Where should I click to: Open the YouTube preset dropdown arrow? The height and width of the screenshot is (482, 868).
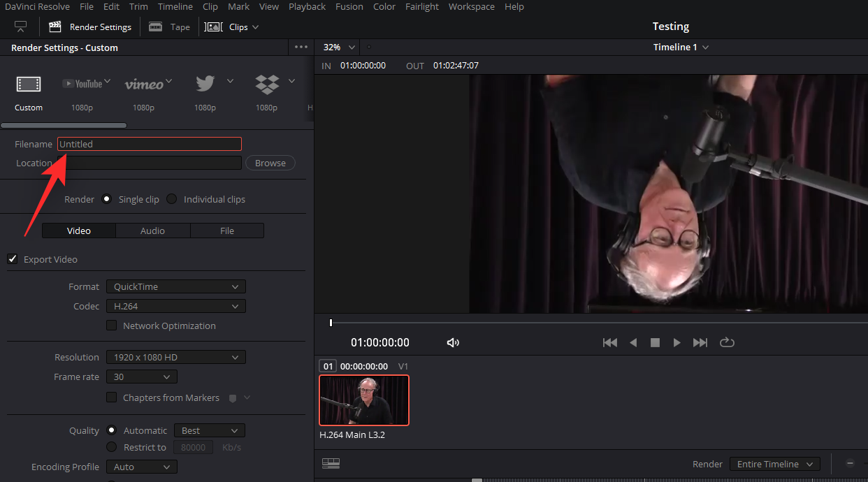click(108, 82)
